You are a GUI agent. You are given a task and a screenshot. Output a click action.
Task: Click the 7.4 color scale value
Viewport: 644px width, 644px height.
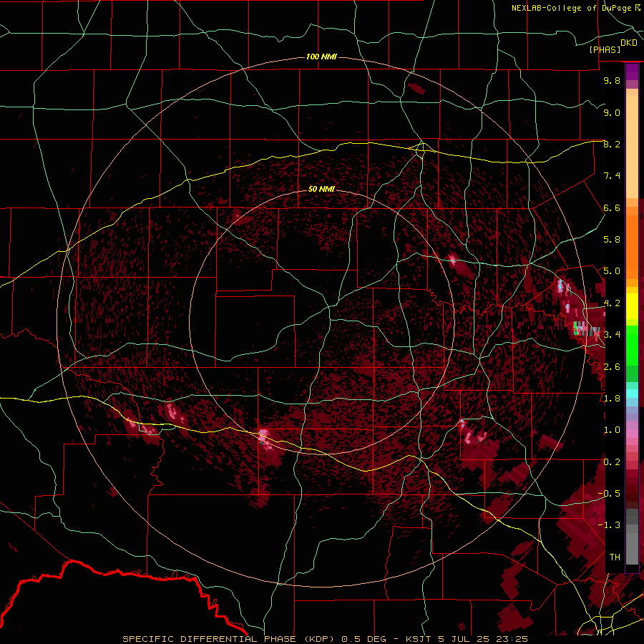[612, 176]
